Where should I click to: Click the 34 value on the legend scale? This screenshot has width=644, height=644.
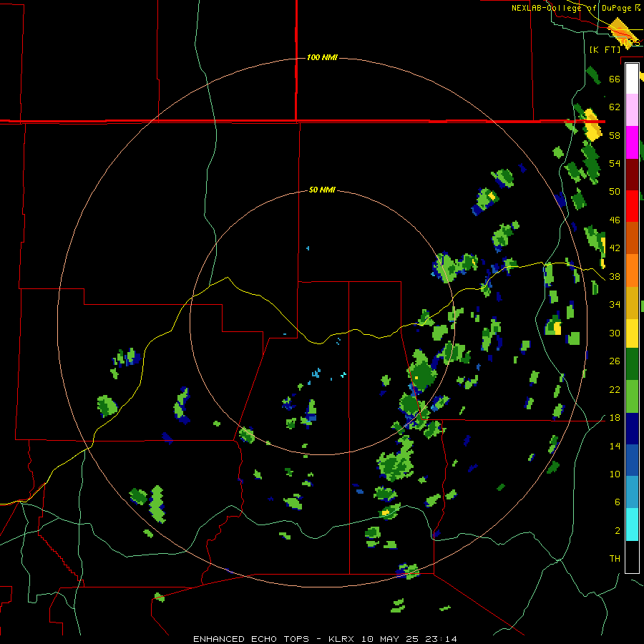(615, 305)
